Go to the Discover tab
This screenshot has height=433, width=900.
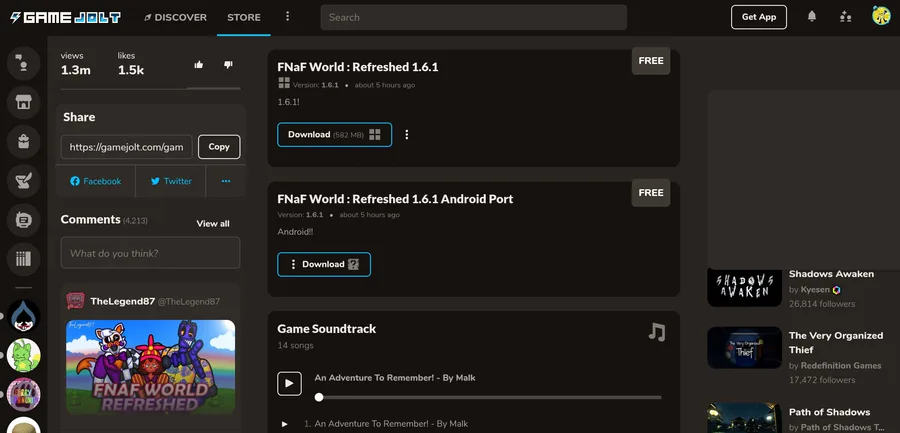pos(175,17)
